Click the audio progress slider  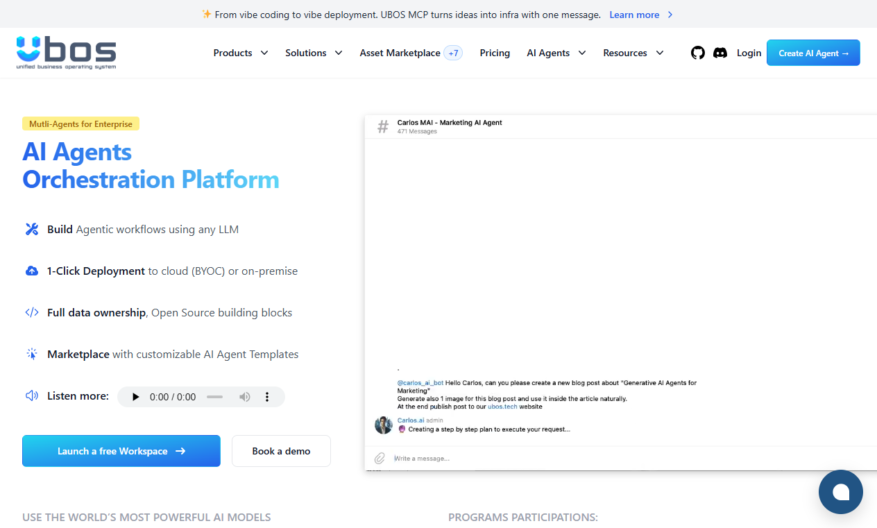pos(215,397)
